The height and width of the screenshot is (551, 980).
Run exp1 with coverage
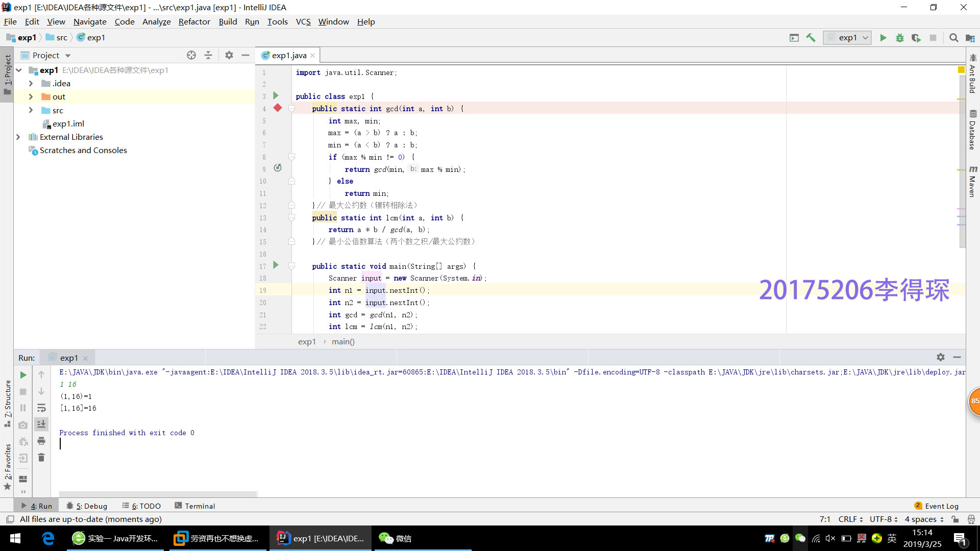coord(916,38)
